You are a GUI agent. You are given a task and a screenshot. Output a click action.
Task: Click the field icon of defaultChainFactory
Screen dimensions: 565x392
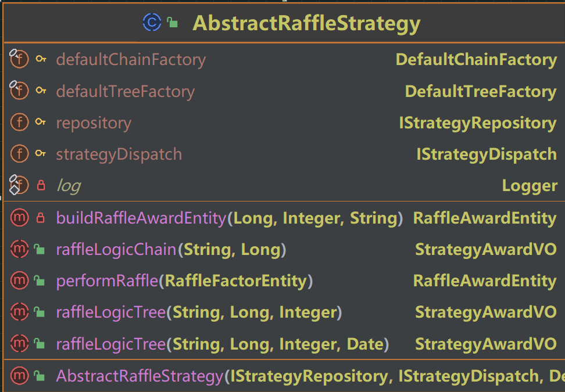pyautogui.click(x=19, y=59)
